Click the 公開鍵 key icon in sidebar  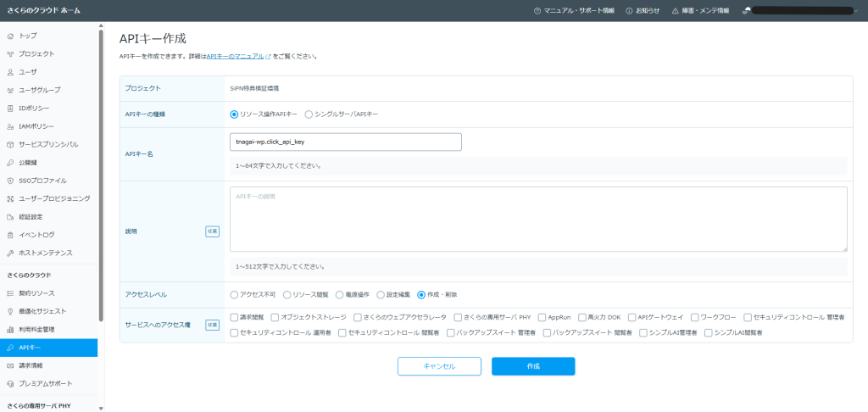(10, 162)
